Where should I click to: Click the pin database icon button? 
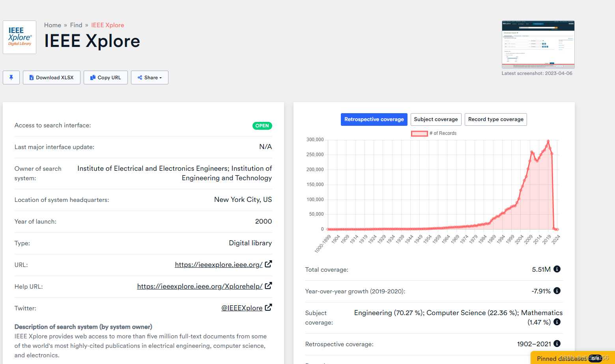11,77
